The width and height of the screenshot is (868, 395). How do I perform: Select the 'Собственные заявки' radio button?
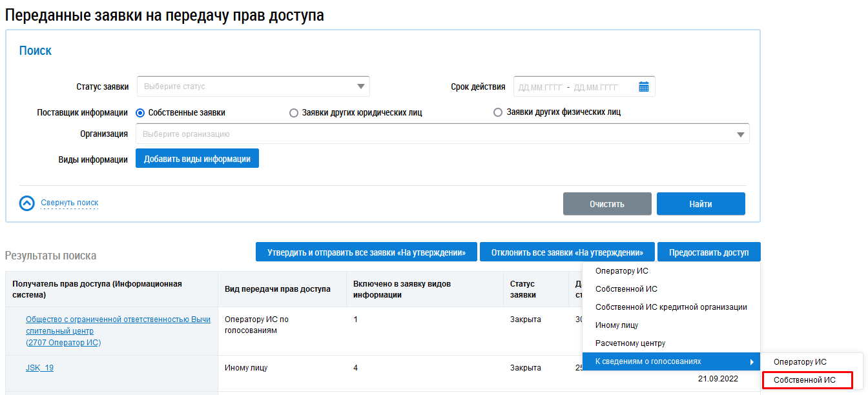[x=140, y=112]
